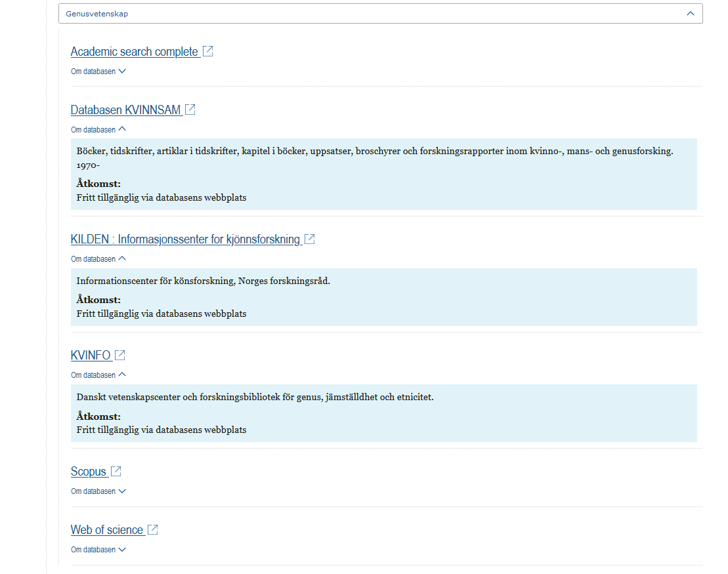728x574 pixels.
Task: Collapse Om databasen under KILDEN
Action: pyautogui.click(x=98, y=259)
